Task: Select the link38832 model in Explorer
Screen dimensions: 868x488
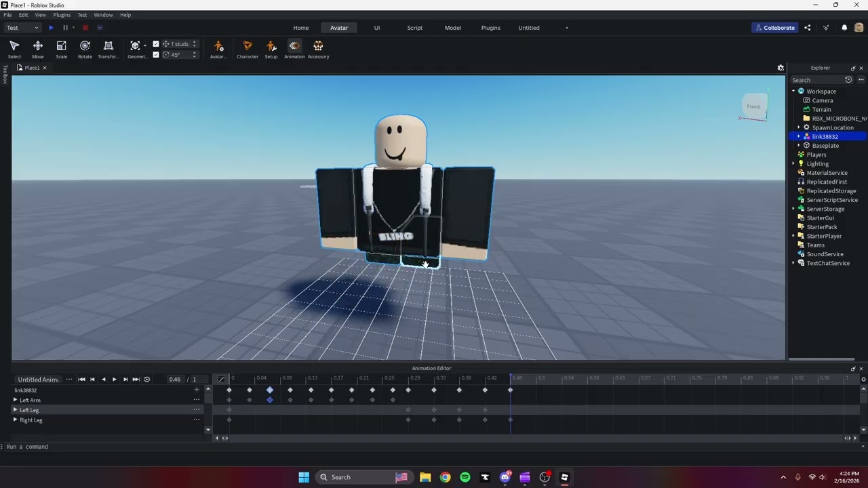Action: click(825, 136)
